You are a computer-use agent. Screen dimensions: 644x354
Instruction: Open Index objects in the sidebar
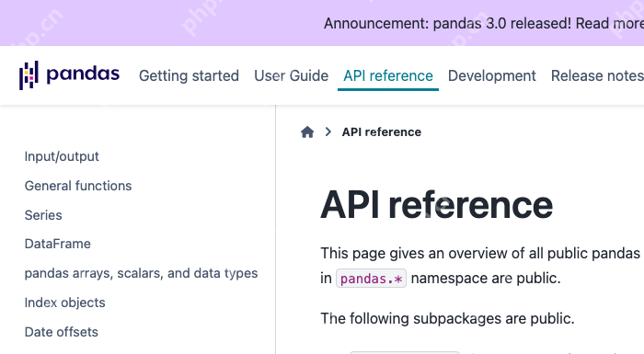[65, 303]
